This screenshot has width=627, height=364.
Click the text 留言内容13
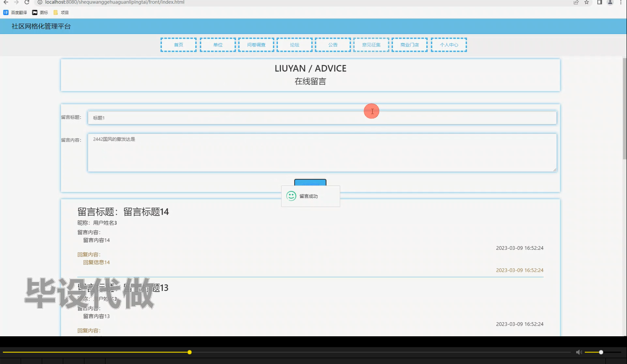pos(96,316)
